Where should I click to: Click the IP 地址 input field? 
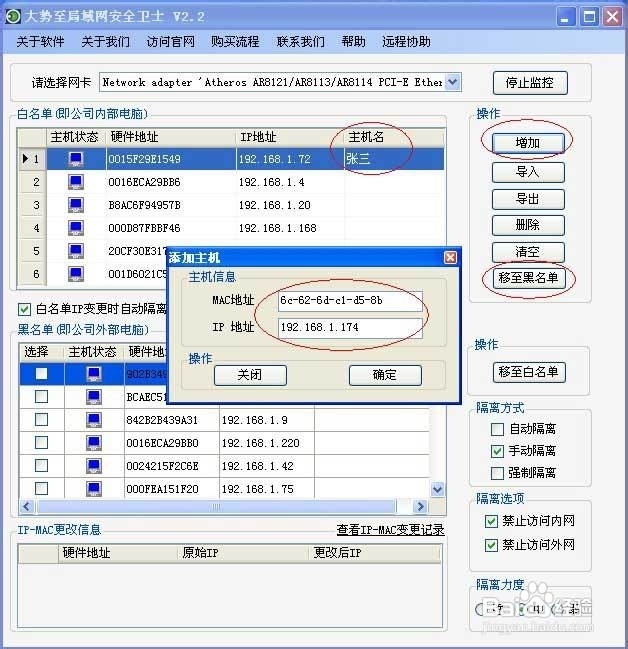[x=350, y=328]
